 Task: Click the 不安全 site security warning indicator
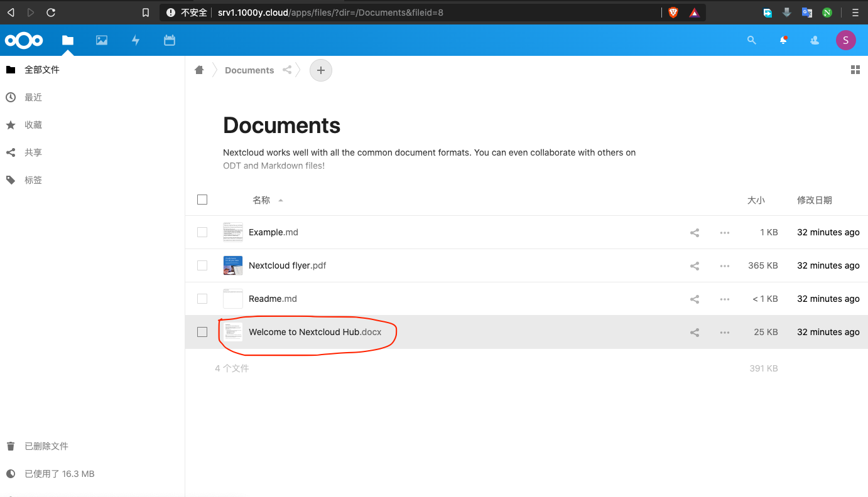tap(187, 12)
